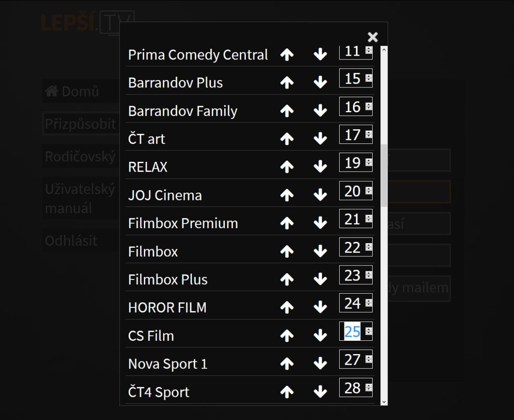
Task: Open the Odhlásit logout menu item
Action: tap(71, 241)
